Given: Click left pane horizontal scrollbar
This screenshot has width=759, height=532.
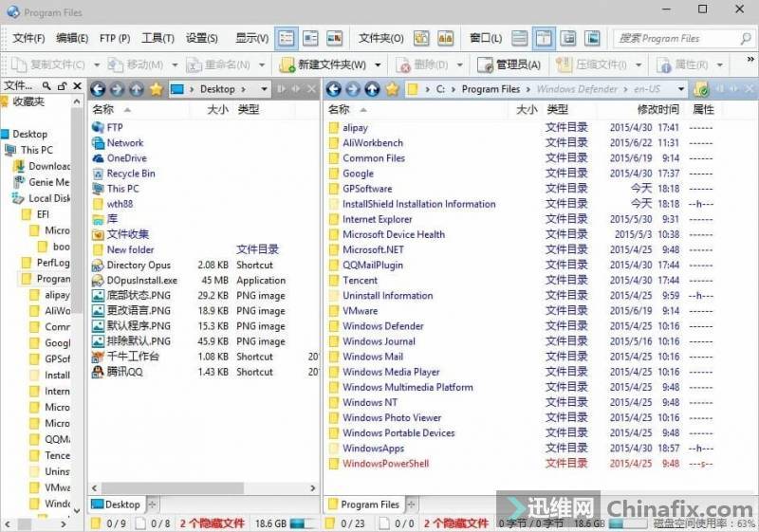Looking at the screenshot, I should (173, 488).
